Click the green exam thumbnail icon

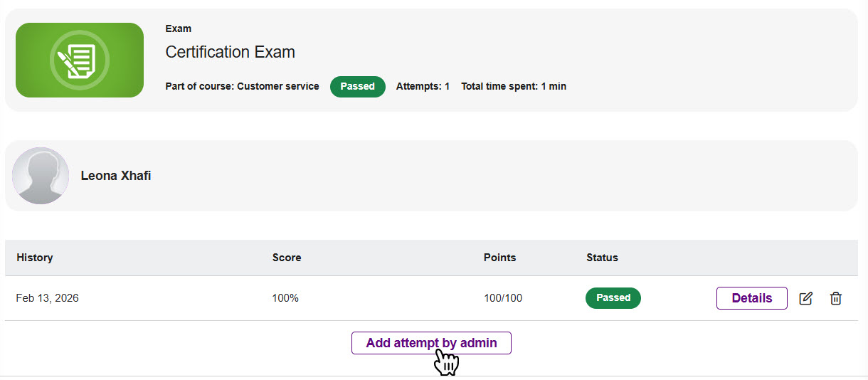(x=80, y=60)
